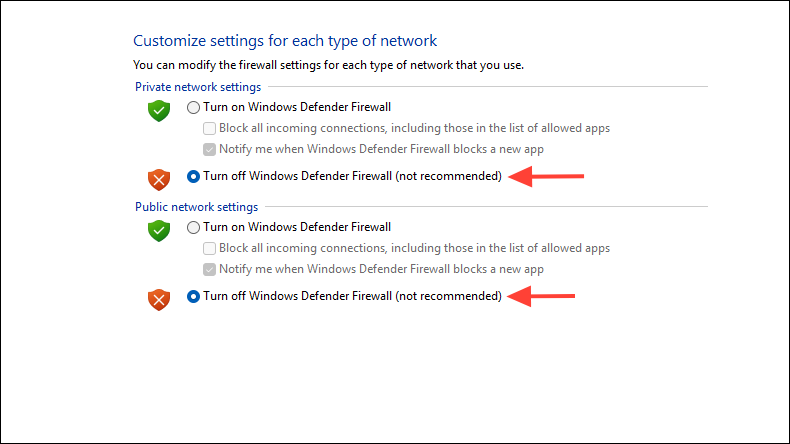Click the red arrow beside the Public network turn-off option
The image size is (790, 444).
click(x=541, y=296)
